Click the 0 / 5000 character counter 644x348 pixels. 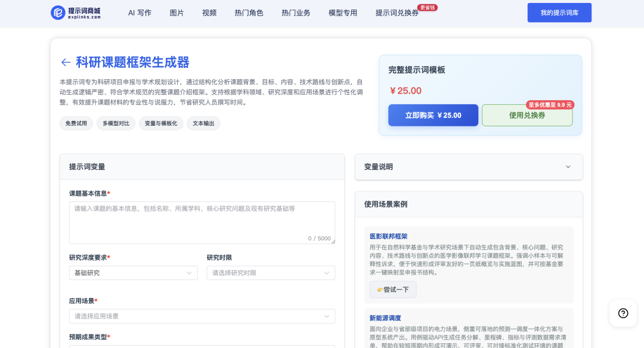tap(319, 238)
